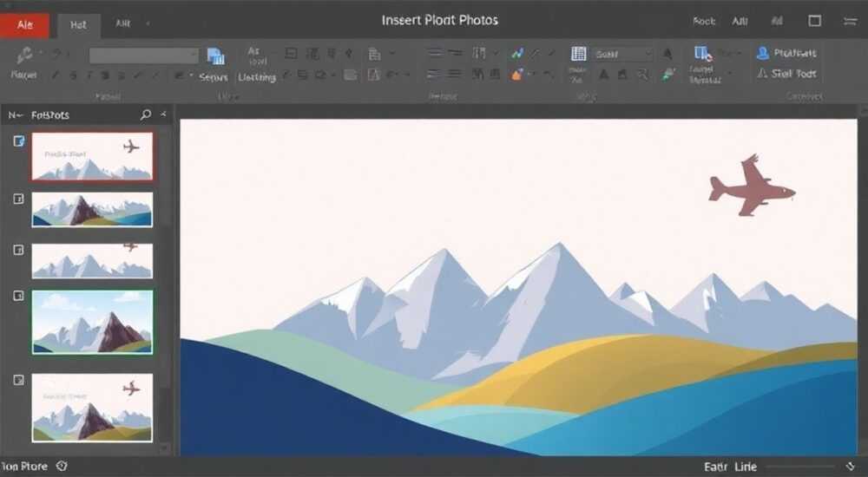Click the circular icon next to Ion Ptore
The width and height of the screenshot is (868, 477).
(62, 466)
